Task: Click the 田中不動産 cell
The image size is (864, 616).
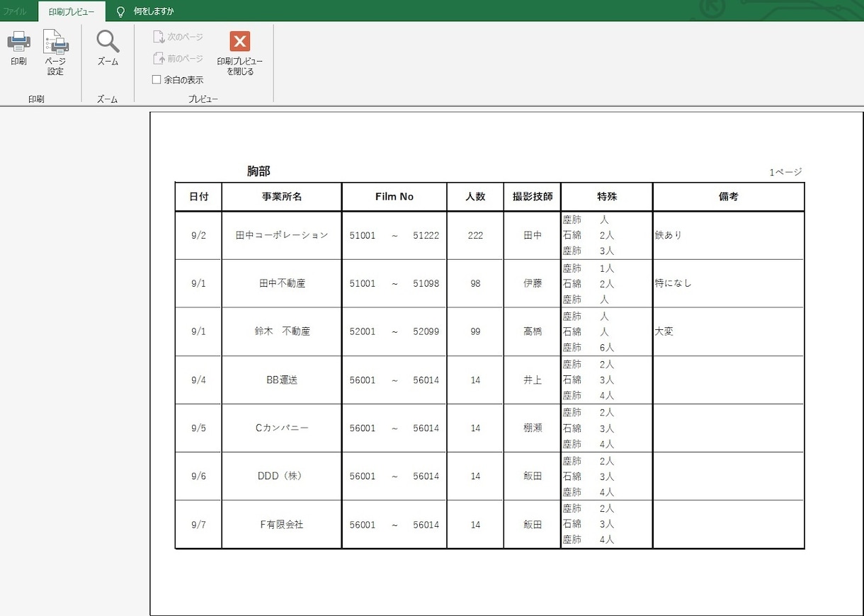Action: tap(282, 283)
